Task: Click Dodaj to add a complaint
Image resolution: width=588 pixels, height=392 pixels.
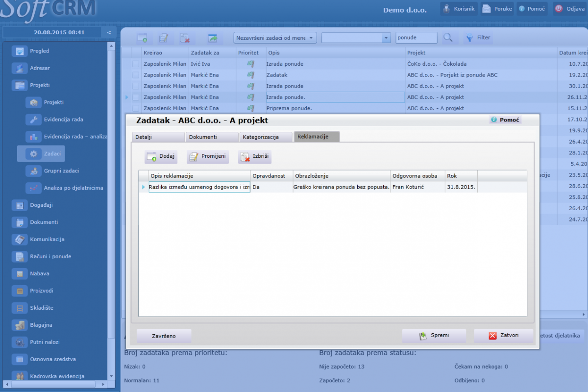Action: 161,157
